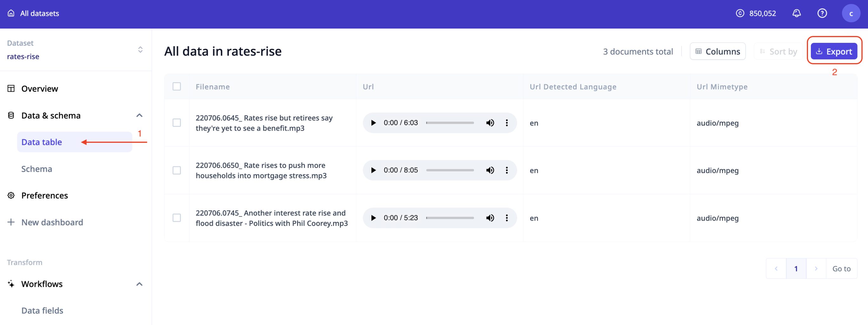Click the Data & schema database icon

pos(11,115)
